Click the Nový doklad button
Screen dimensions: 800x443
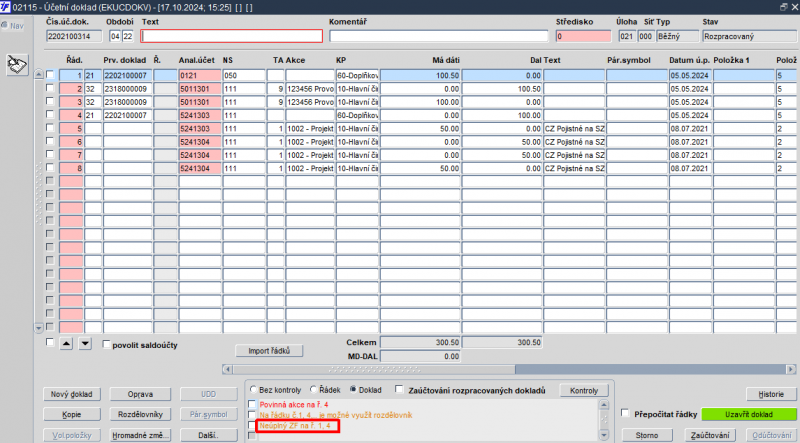72,394
